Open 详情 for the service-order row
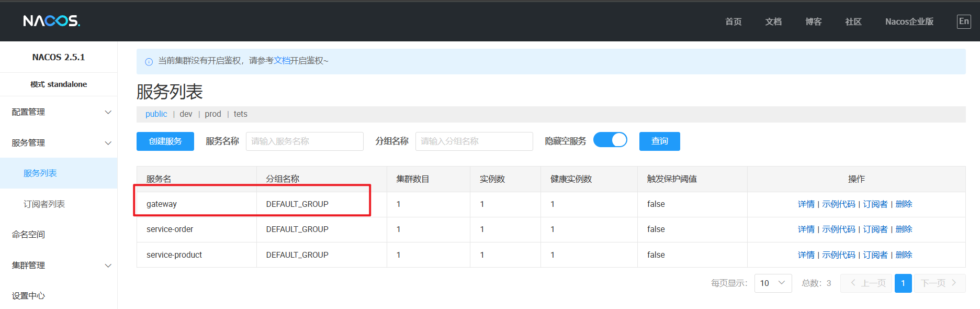Viewport: 980px width, 309px height. pyautogui.click(x=806, y=229)
